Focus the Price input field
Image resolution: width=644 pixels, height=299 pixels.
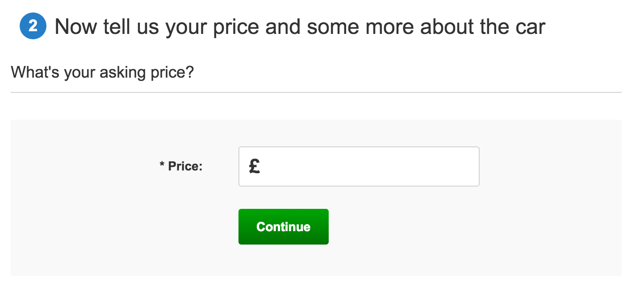(359, 166)
